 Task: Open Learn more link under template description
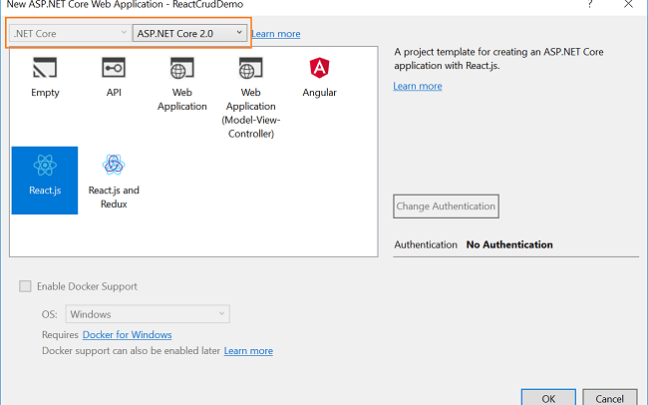[x=417, y=86]
